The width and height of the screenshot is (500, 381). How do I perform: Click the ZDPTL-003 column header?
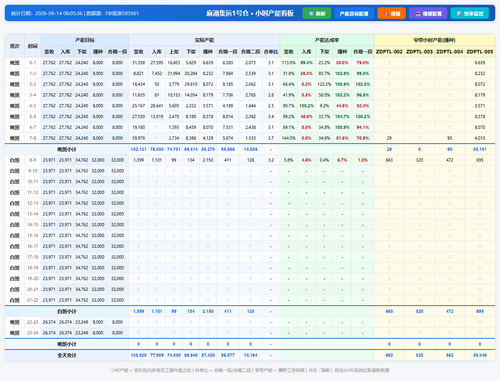click(419, 52)
